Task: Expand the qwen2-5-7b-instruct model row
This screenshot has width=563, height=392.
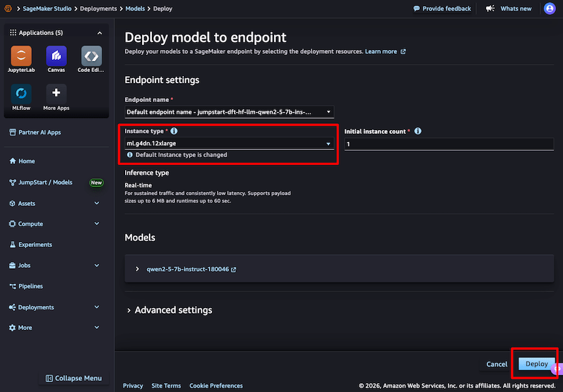Action: [137, 269]
